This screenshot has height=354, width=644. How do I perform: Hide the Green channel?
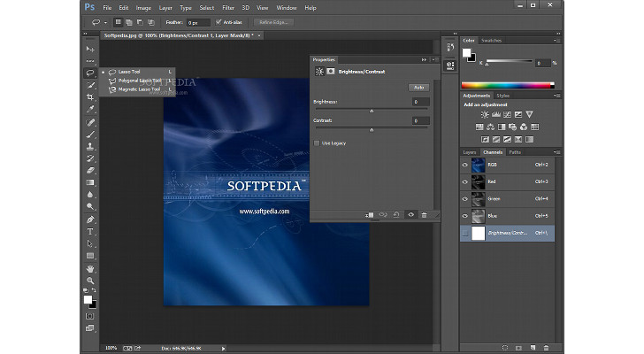click(x=465, y=199)
